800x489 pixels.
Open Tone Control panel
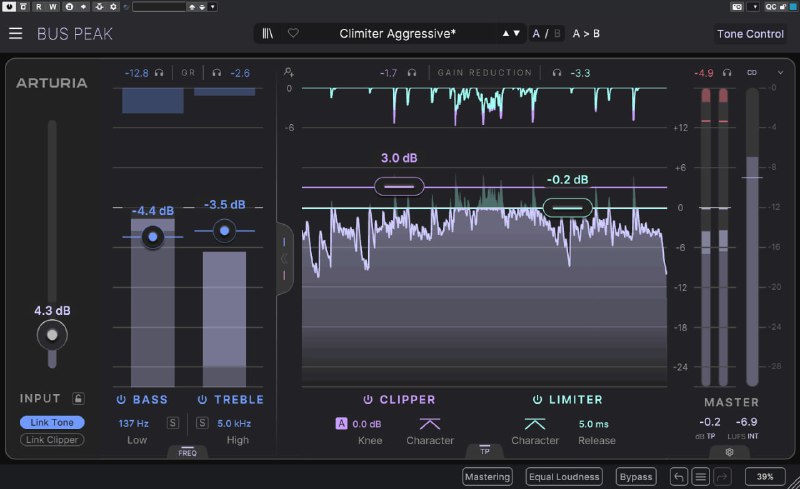click(x=750, y=34)
